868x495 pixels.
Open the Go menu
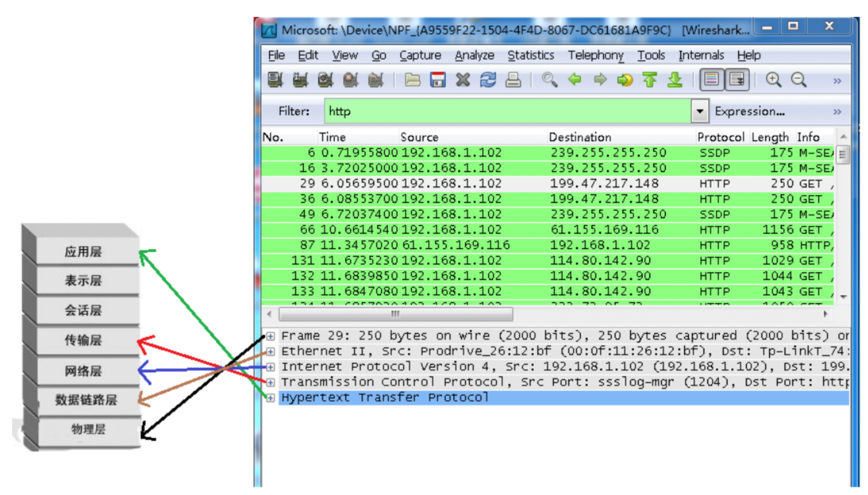378,55
